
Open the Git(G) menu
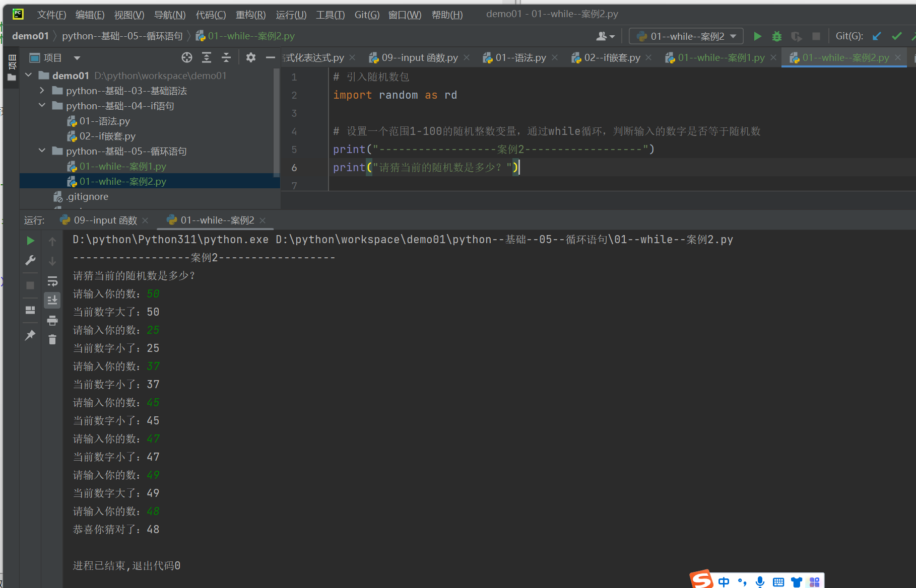(367, 15)
